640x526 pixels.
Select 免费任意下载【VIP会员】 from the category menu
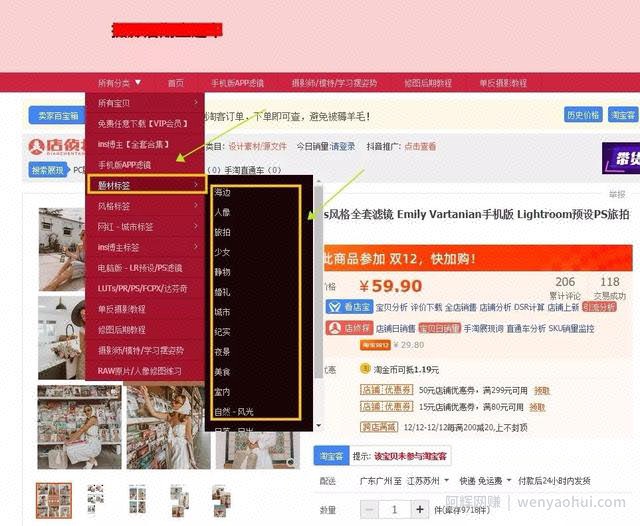click(x=143, y=123)
